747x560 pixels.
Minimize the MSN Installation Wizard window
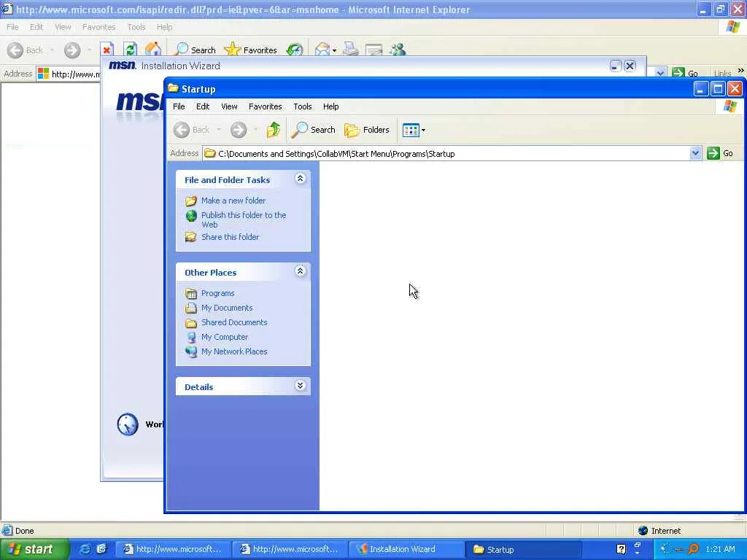tap(616, 66)
